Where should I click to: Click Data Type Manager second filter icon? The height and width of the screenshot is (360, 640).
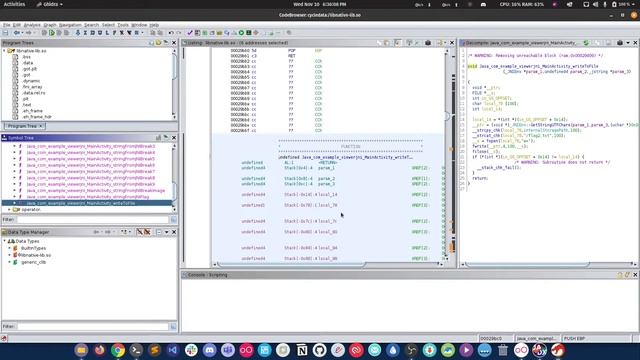click(x=147, y=232)
